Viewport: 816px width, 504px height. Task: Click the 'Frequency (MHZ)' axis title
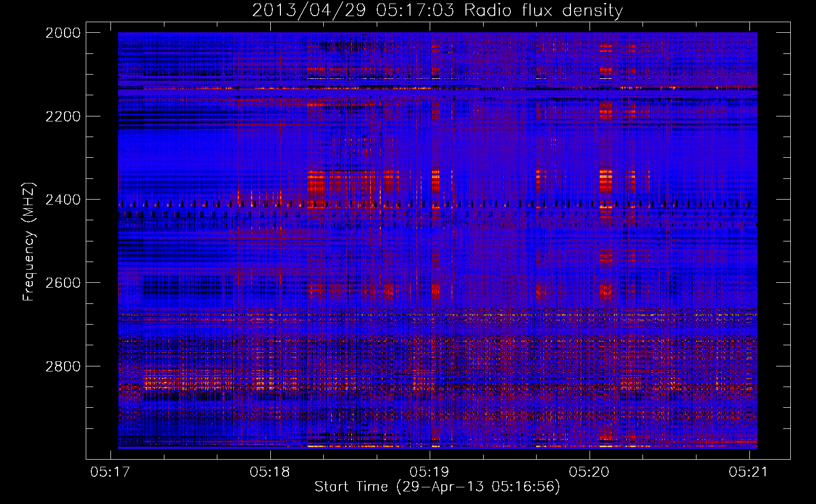pyautogui.click(x=29, y=241)
